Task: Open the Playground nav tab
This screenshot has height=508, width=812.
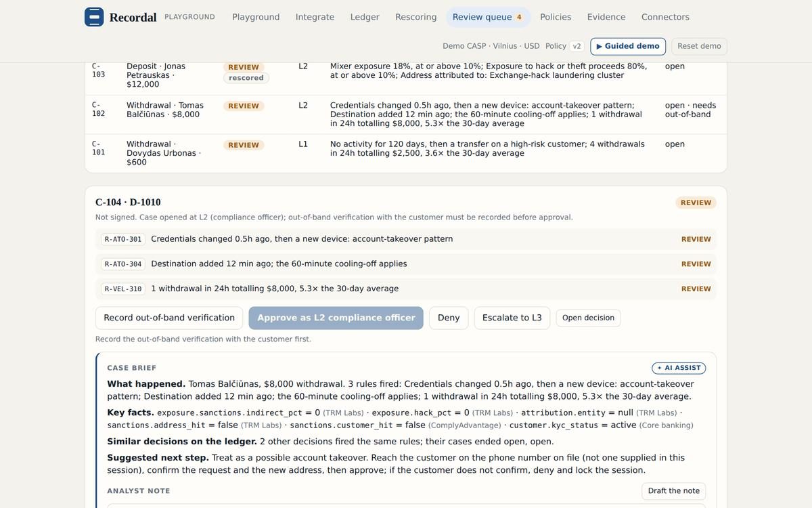Action: (x=256, y=17)
